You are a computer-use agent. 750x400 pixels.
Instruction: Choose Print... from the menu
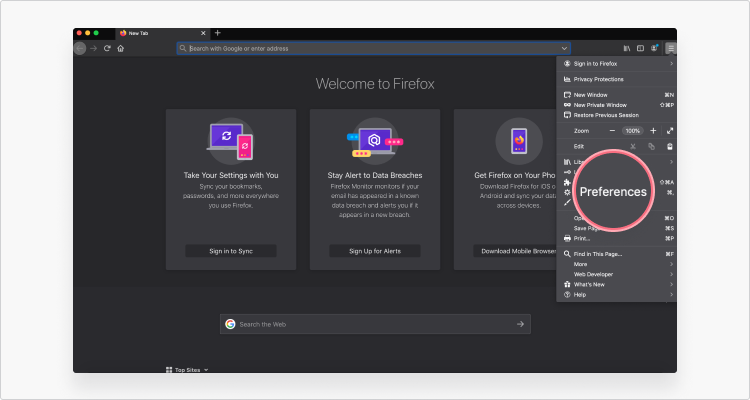[x=617, y=238]
